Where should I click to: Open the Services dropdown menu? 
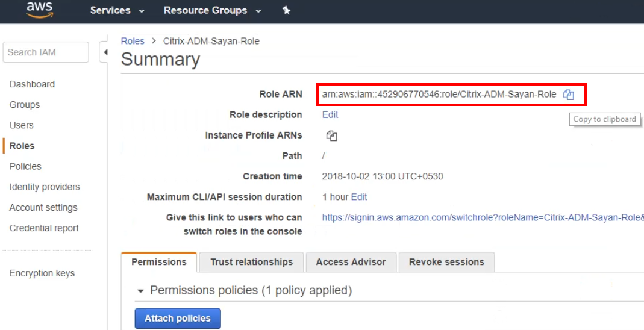point(117,10)
